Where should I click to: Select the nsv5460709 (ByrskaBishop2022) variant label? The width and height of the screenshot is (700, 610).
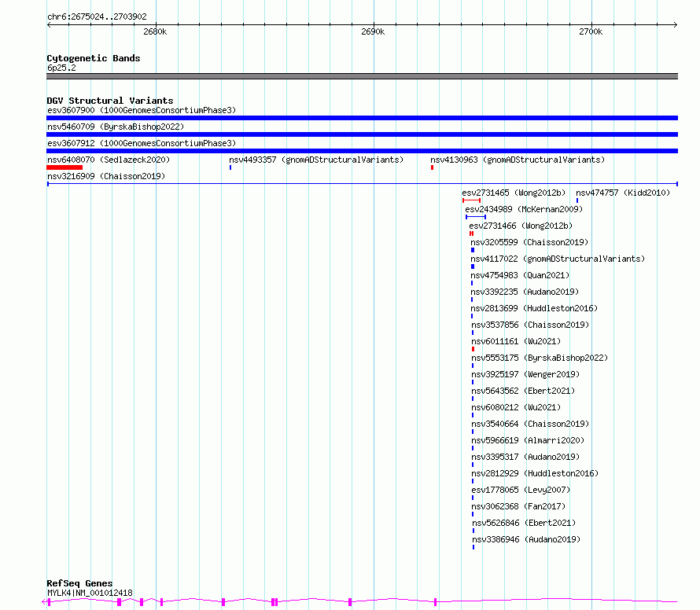click(116, 127)
